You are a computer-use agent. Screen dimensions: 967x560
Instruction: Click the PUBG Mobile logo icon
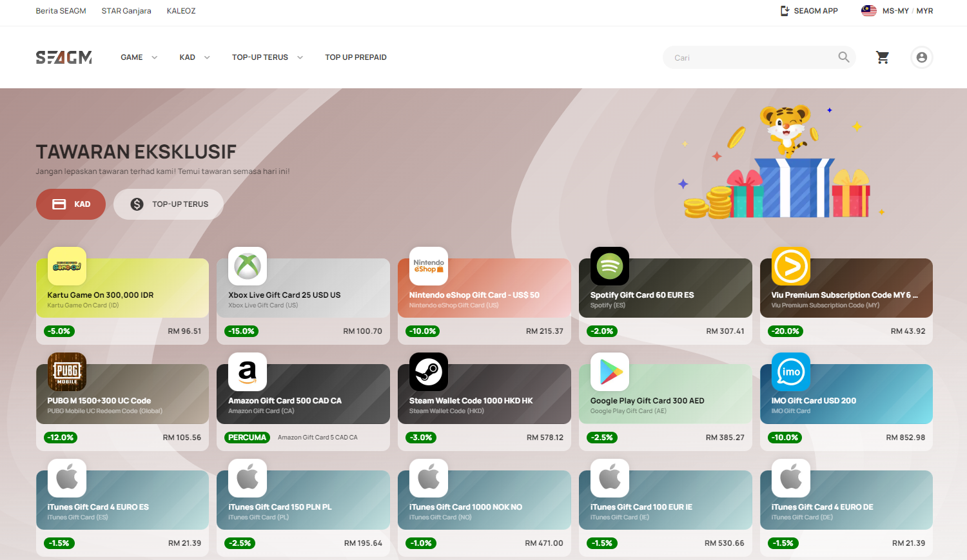pos(67,372)
